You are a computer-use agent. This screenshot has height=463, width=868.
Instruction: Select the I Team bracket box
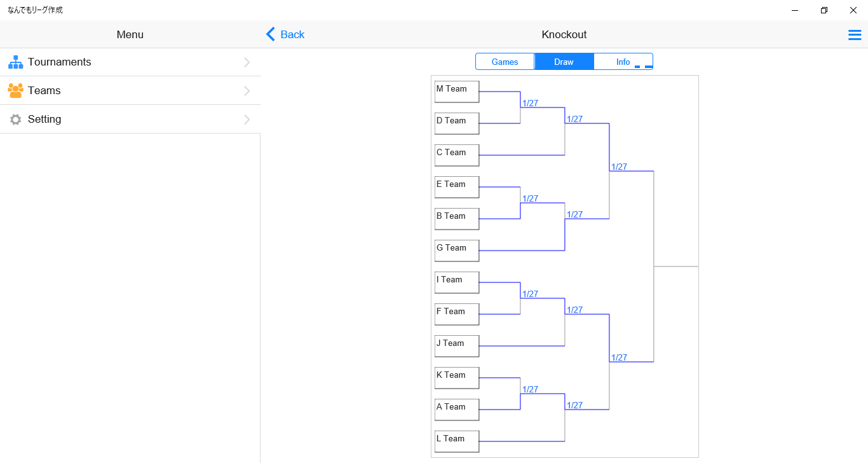[457, 282]
